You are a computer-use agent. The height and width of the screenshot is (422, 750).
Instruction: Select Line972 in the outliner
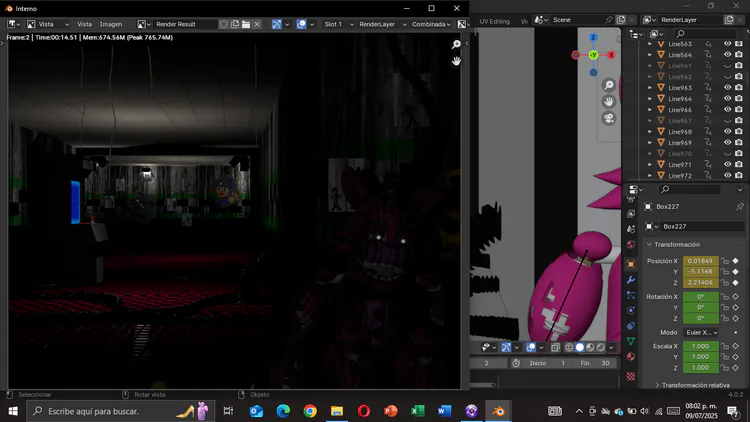680,176
